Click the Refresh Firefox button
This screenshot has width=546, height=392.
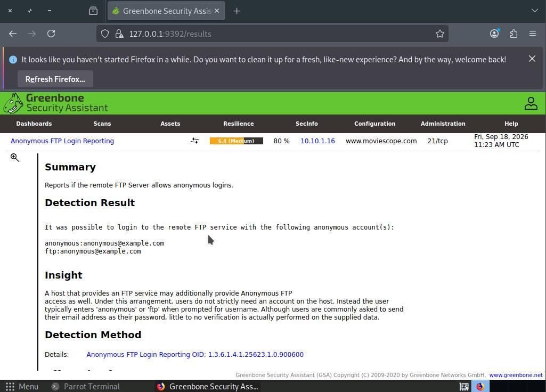pyautogui.click(x=55, y=79)
